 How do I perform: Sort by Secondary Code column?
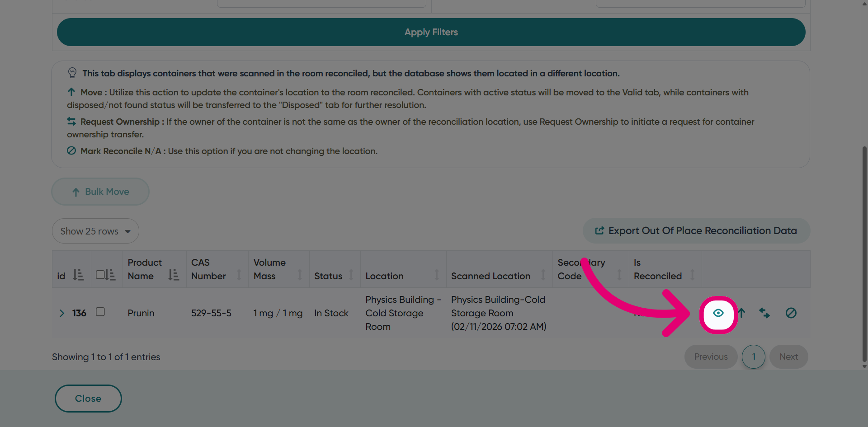[619, 275]
